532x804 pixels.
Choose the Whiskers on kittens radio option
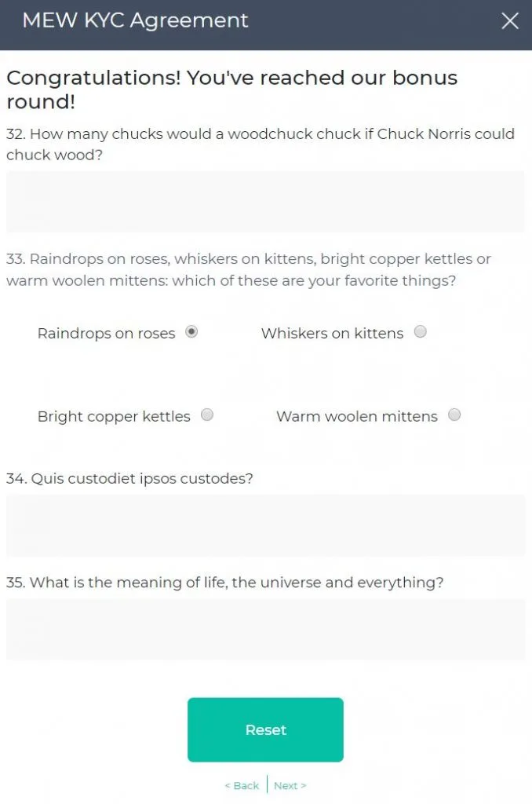pyautogui.click(x=421, y=332)
